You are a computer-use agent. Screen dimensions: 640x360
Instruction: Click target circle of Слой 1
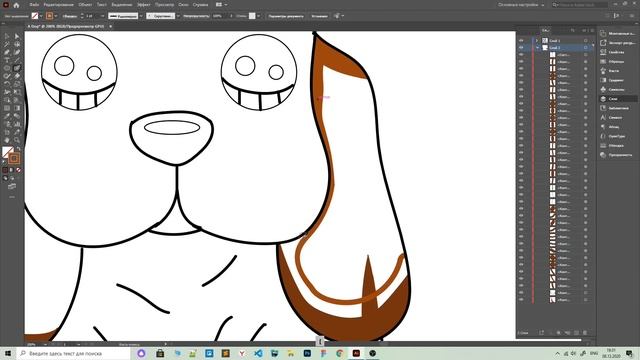click(586, 40)
